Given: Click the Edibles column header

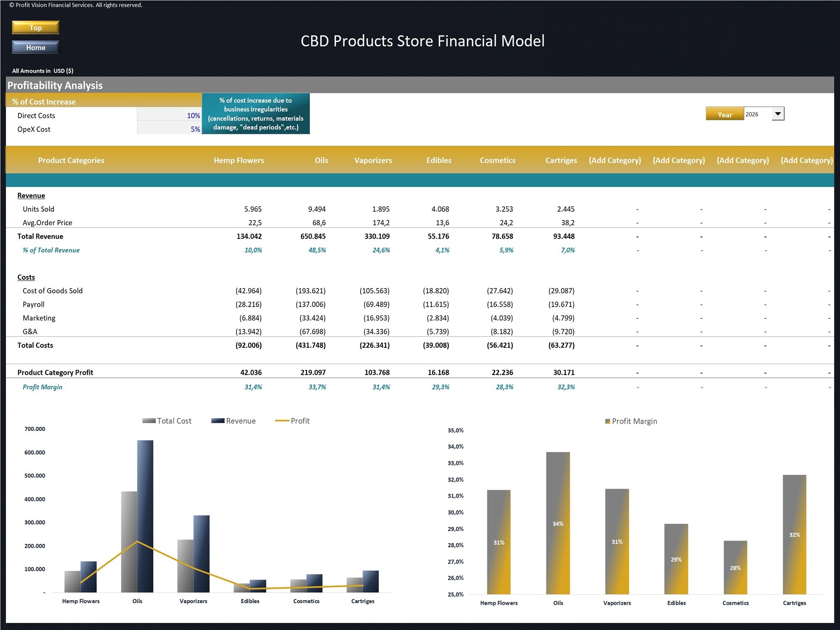Looking at the screenshot, I should pyautogui.click(x=439, y=160).
